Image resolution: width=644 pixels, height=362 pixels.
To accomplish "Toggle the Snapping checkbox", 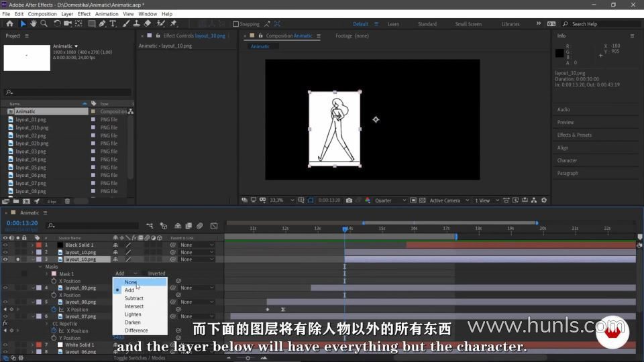I will 235,24.
